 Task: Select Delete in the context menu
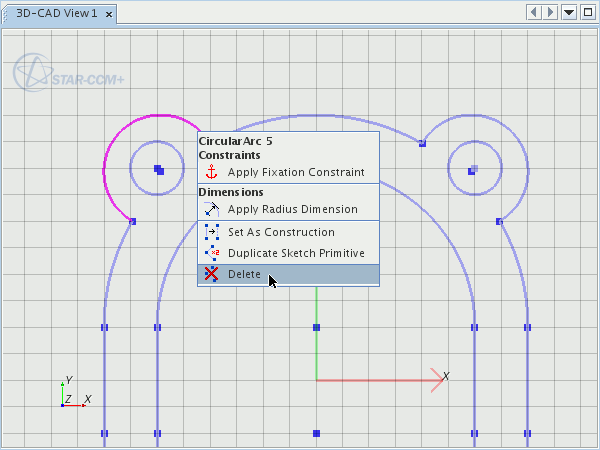tap(244, 274)
